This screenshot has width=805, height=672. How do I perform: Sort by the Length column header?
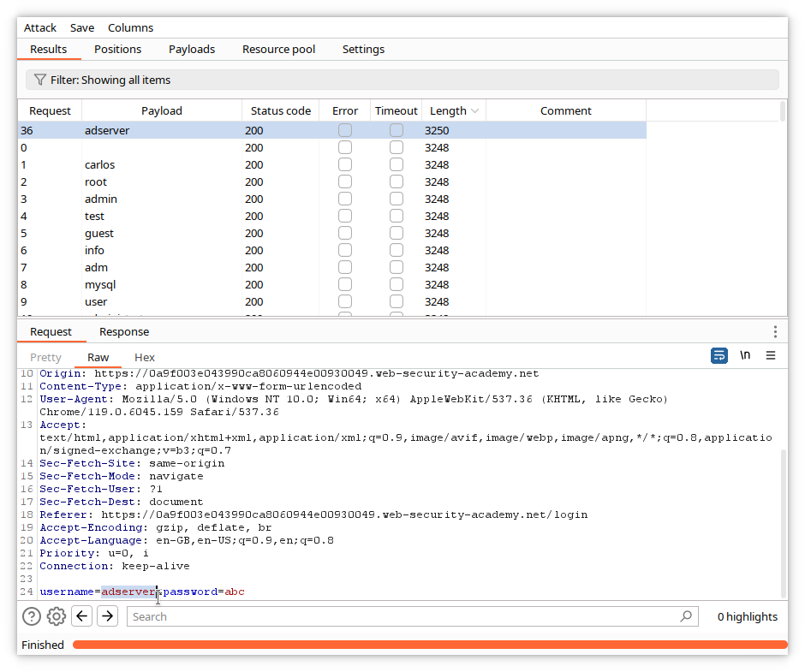click(x=448, y=110)
